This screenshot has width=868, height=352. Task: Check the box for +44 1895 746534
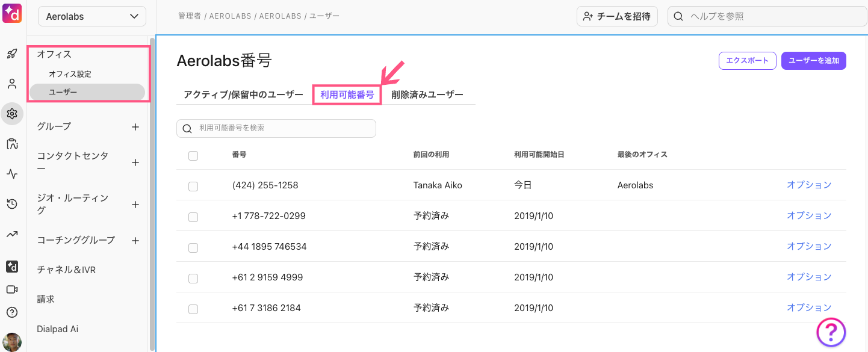coord(193,248)
